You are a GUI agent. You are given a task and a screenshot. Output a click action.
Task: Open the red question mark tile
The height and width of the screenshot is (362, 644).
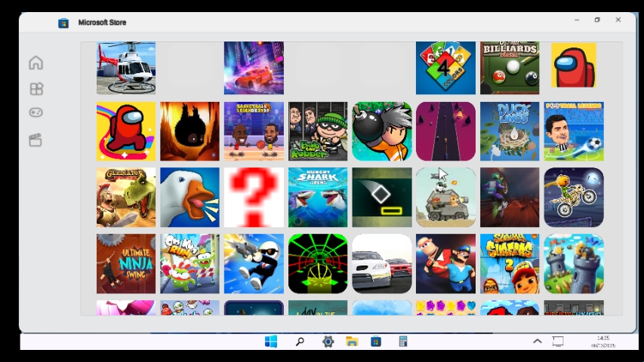pyautogui.click(x=254, y=198)
